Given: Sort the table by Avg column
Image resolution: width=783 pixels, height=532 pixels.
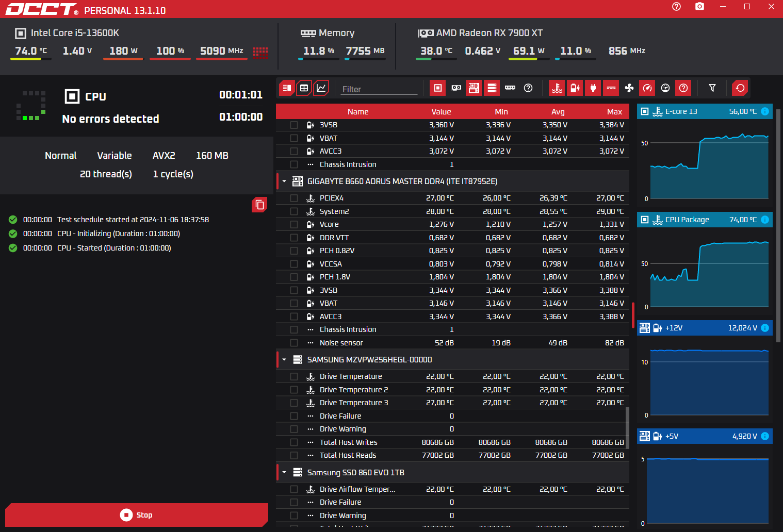Looking at the screenshot, I should point(558,112).
